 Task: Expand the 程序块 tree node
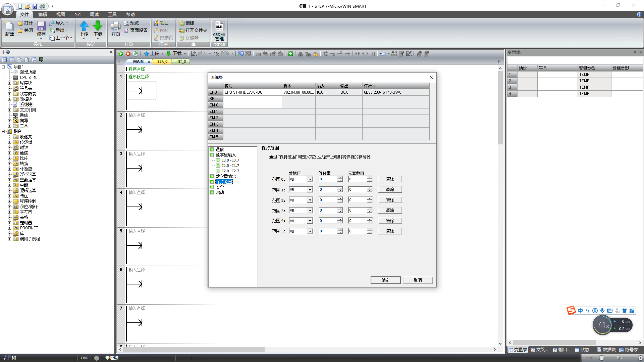click(x=9, y=83)
